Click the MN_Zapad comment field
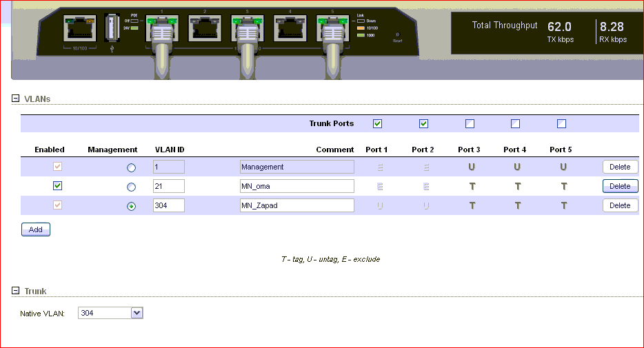 click(296, 205)
